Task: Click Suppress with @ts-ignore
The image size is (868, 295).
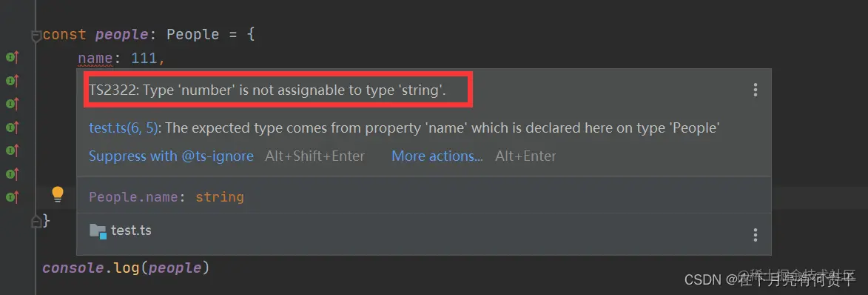Action: click(171, 156)
